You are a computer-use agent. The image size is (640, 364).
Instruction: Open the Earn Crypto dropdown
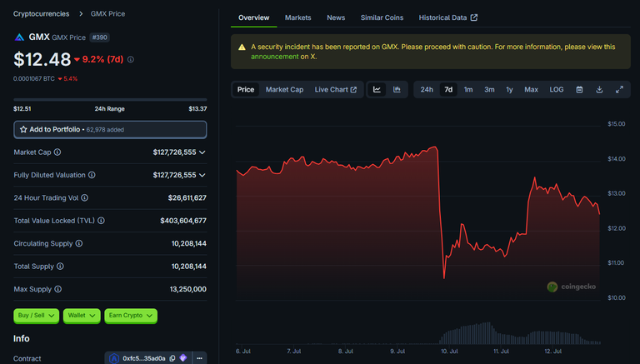pyautogui.click(x=131, y=316)
